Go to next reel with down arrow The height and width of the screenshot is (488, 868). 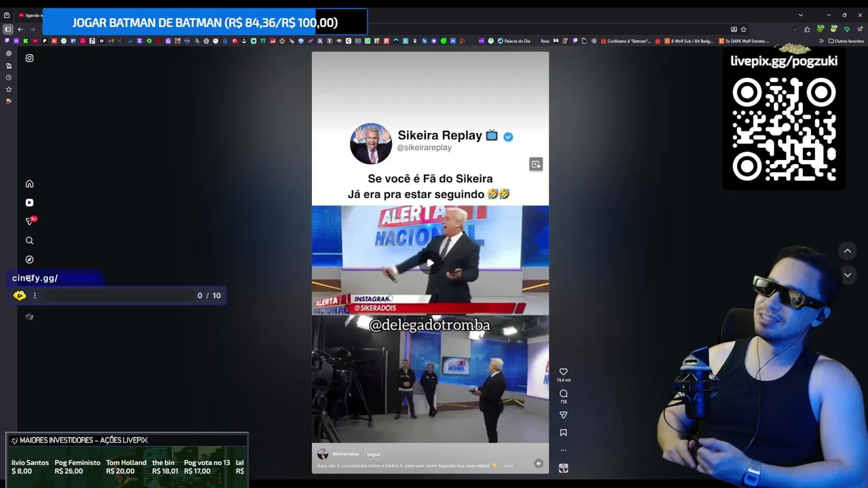click(848, 274)
